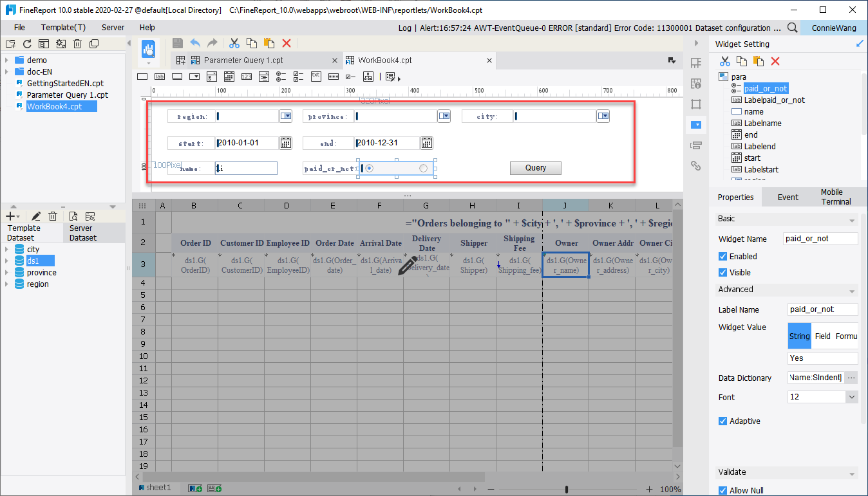Image resolution: width=868 pixels, height=496 pixels.
Task: Open the Help menu
Action: point(147,28)
